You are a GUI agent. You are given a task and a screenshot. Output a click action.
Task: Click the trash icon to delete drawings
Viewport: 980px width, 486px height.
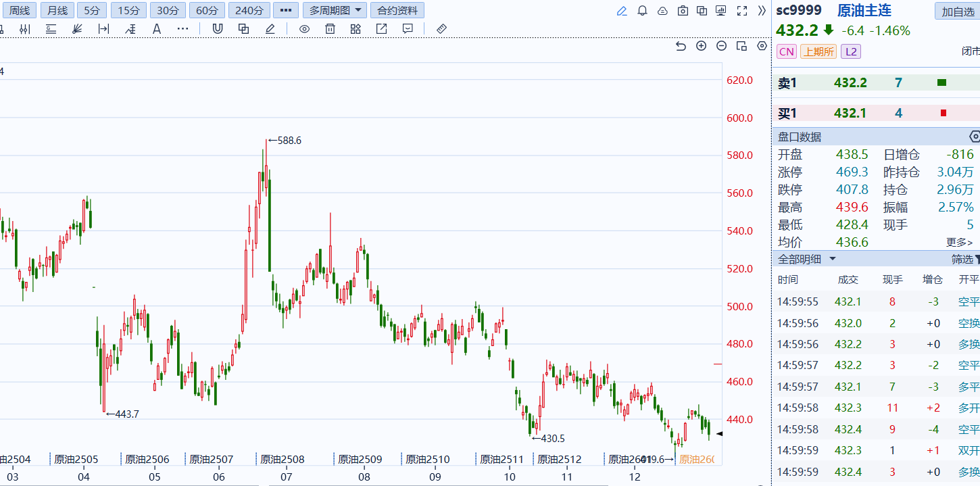coord(330,28)
